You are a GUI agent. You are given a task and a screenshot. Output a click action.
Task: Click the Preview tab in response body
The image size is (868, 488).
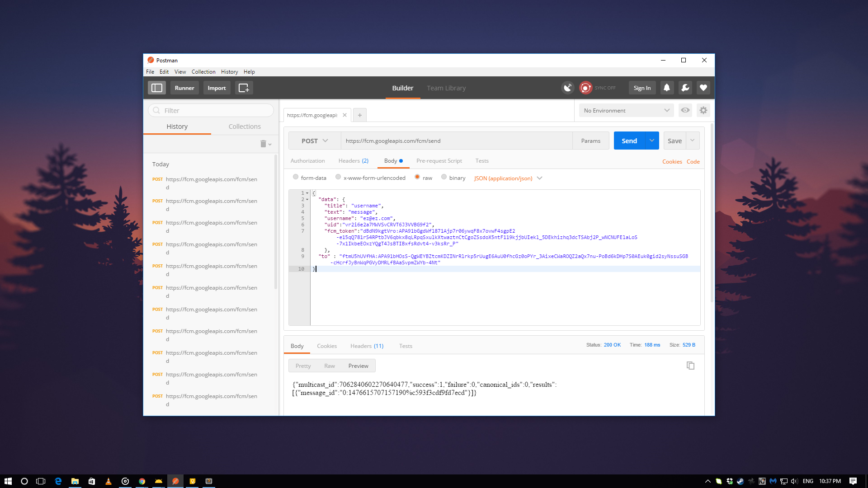coord(359,365)
